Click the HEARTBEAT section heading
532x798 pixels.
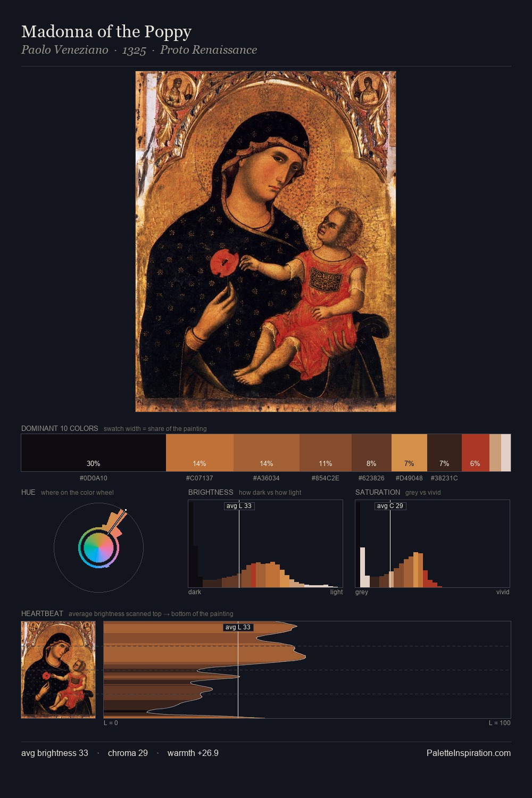42,613
